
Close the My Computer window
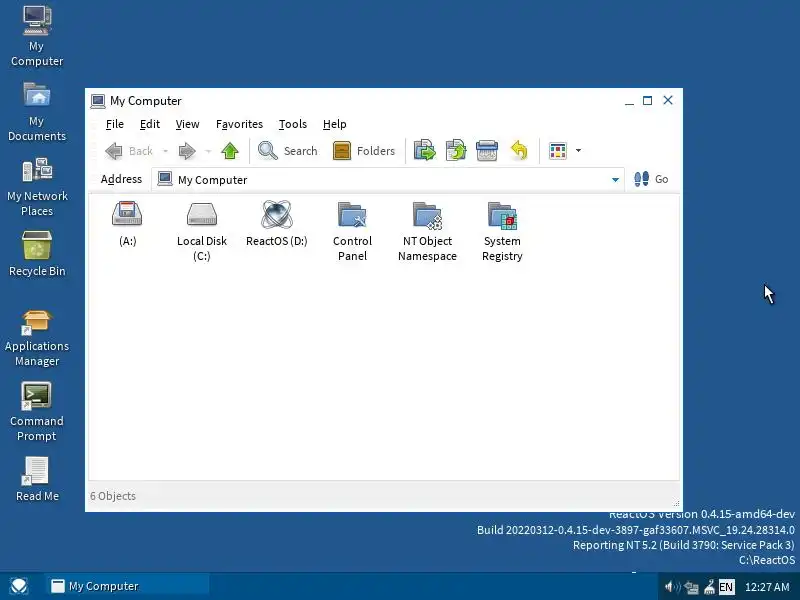[668, 101]
